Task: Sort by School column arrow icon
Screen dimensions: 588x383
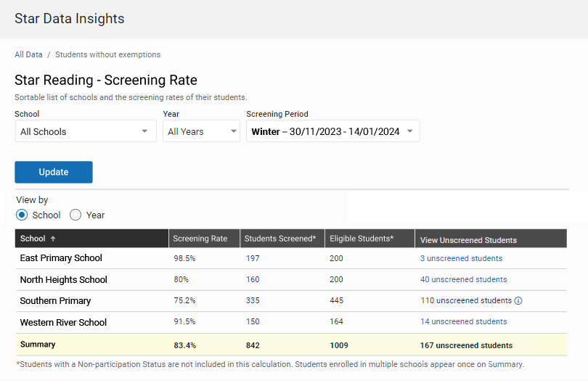Action: (53, 239)
